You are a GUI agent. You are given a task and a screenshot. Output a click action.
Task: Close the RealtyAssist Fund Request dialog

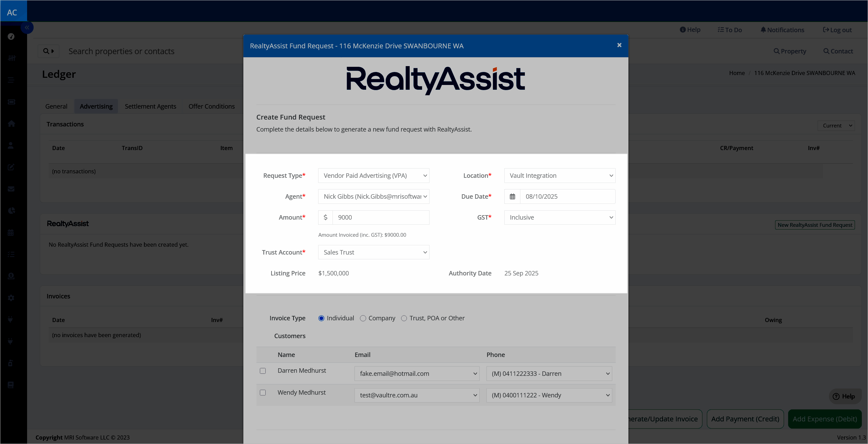pos(619,45)
